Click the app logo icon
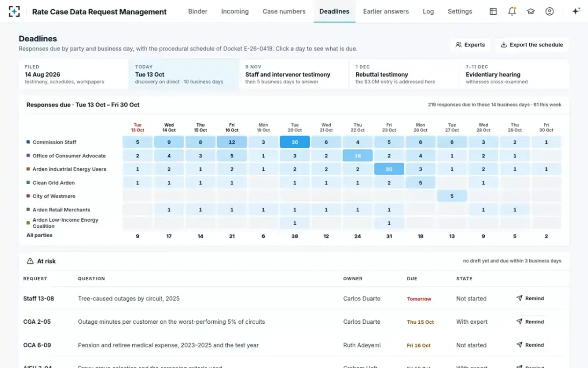Viewport: 588px width, 368px height. 15,11
